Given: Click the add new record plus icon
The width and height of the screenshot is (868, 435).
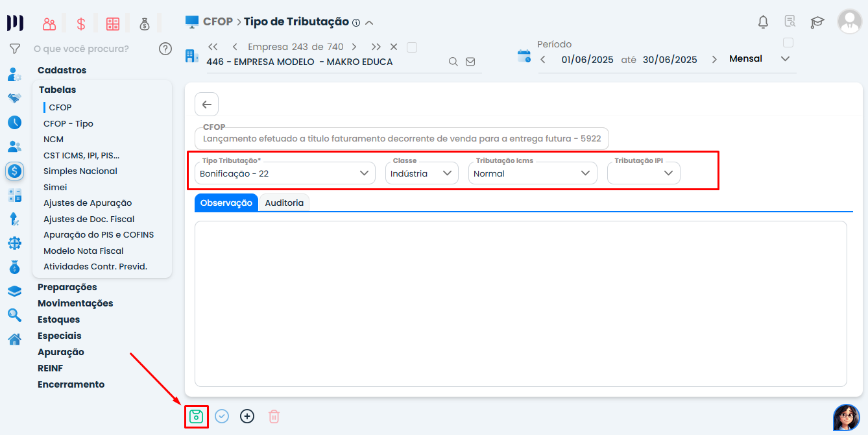Looking at the screenshot, I should pyautogui.click(x=247, y=416).
